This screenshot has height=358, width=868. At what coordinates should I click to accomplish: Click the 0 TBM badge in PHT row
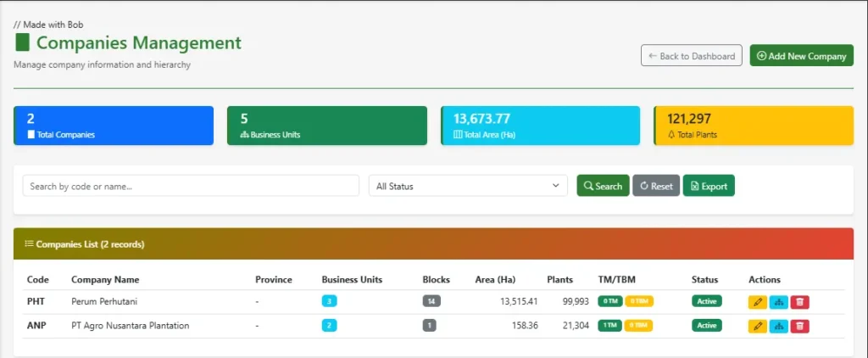click(x=639, y=301)
